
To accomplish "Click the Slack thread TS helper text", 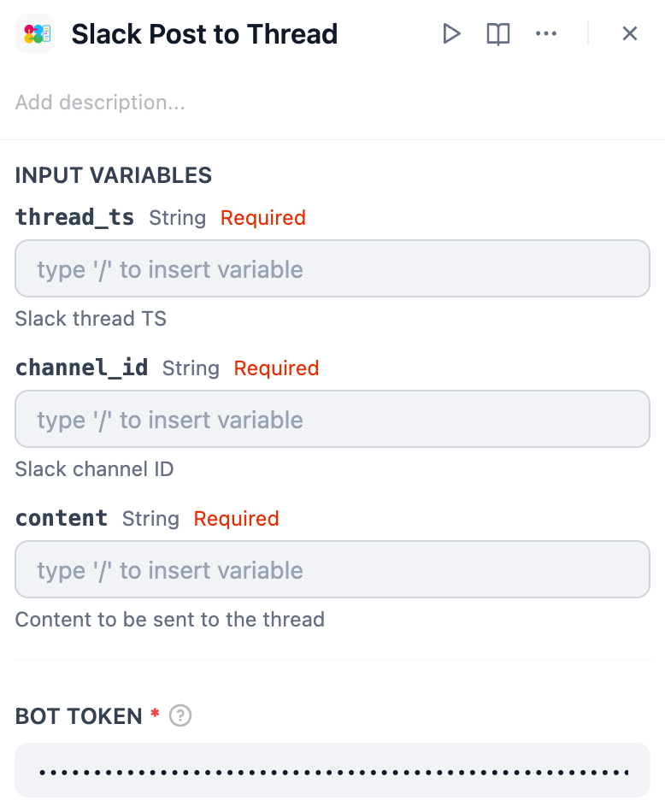I will [x=91, y=319].
